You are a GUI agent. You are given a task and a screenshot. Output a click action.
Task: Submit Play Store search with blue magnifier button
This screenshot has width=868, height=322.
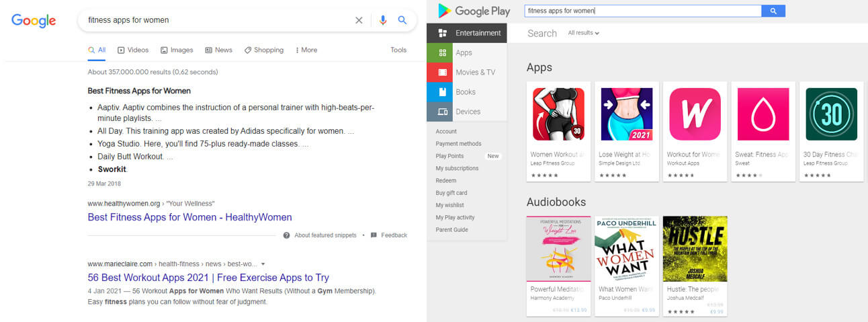tap(773, 11)
